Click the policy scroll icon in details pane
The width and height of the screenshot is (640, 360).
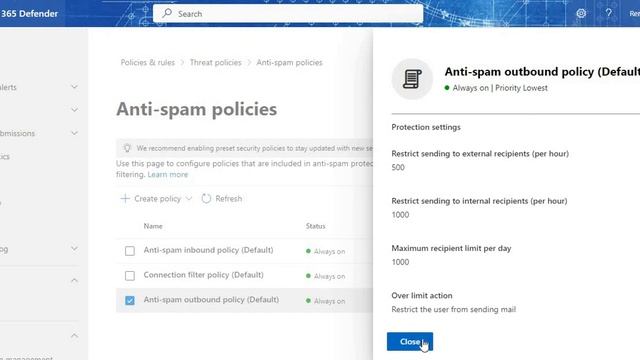tap(412, 79)
